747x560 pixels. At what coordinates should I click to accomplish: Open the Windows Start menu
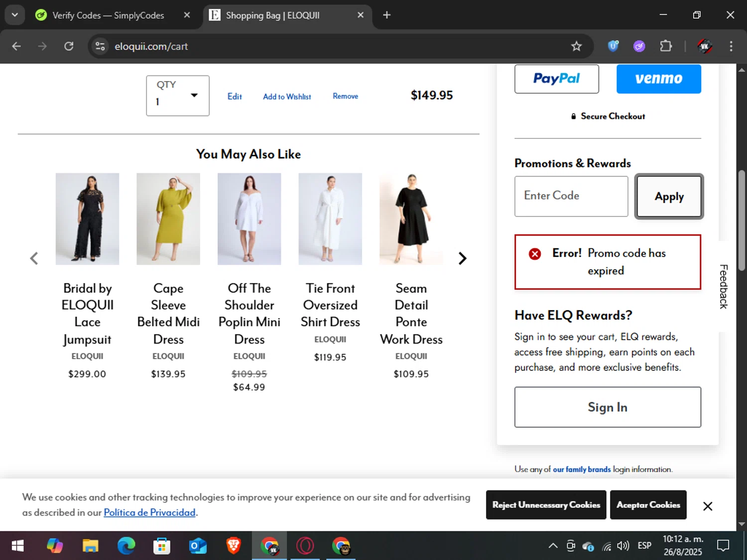click(17, 546)
